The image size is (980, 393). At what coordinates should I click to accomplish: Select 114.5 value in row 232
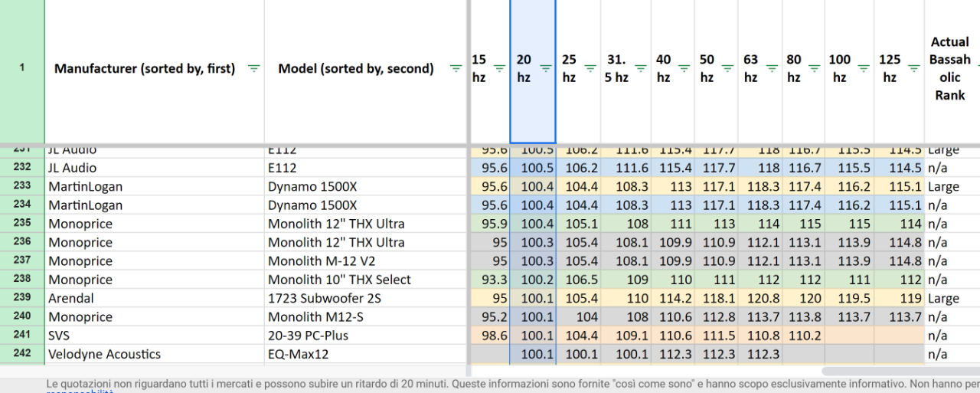pos(900,168)
